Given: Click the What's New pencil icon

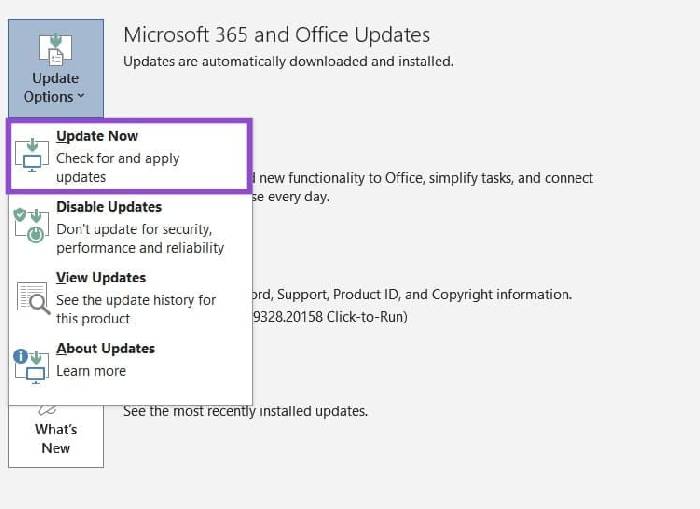Looking at the screenshot, I should pyautogui.click(x=47, y=409).
